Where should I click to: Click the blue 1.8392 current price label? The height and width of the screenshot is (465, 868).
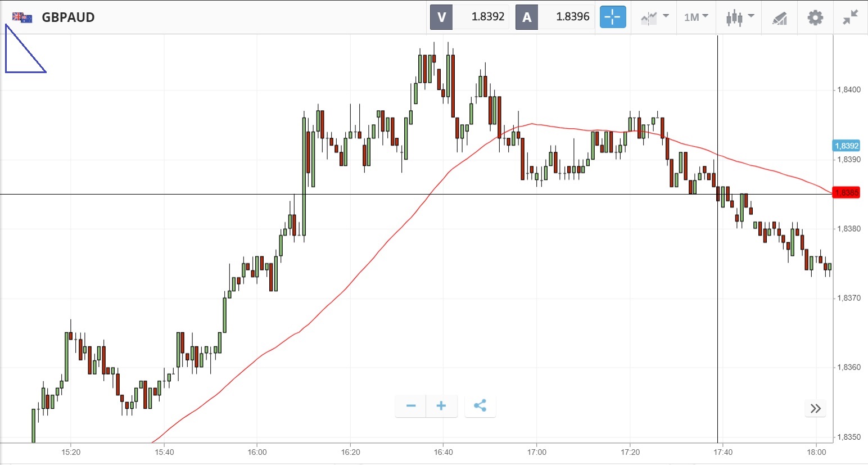tap(846, 146)
